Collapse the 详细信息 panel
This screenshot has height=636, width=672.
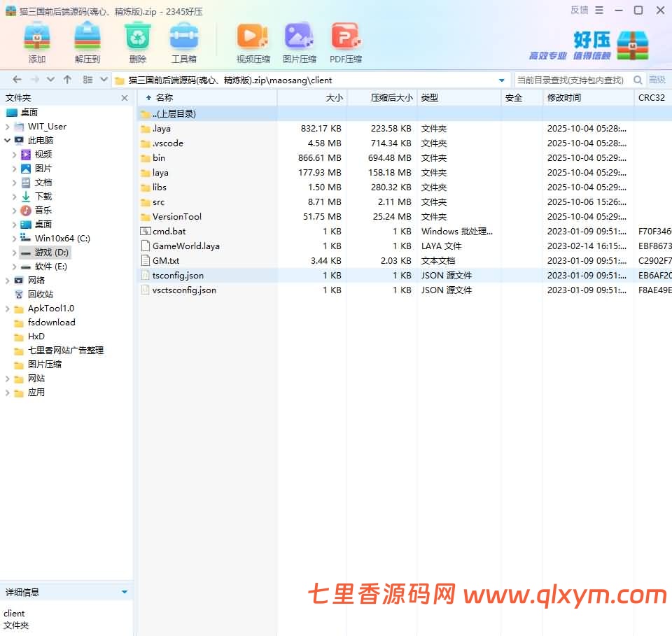tap(126, 592)
